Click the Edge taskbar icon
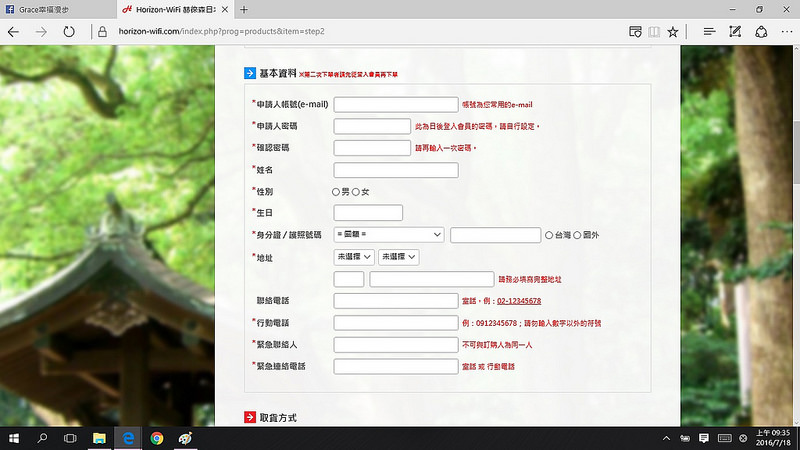This screenshot has width=800, height=450. click(128, 438)
